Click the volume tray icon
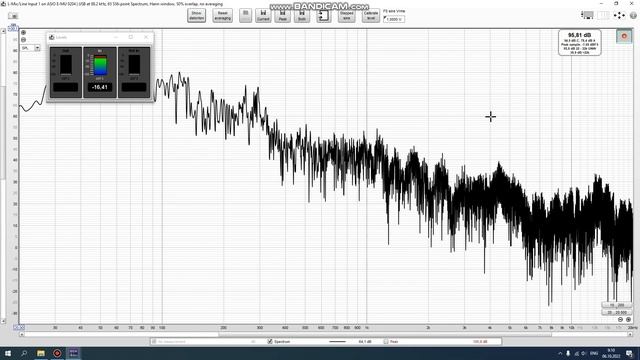Image resolution: width=640 pixels, height=360 pixels. tap(584, 353)
